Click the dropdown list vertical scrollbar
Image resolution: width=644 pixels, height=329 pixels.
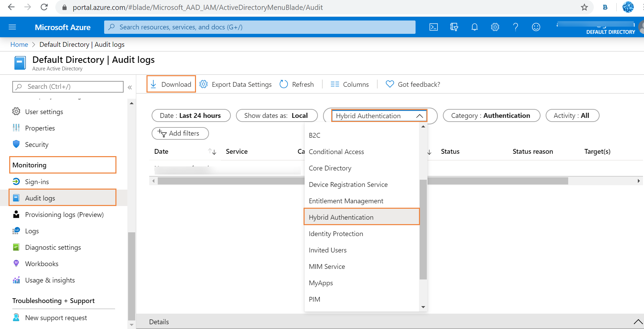tap(423, 229)
